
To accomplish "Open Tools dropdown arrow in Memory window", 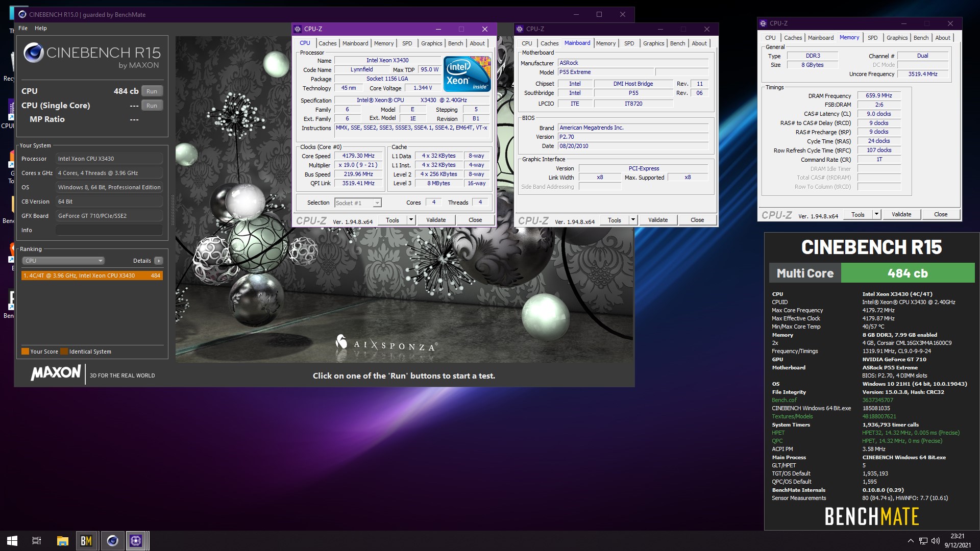I will tap(876, 214).
